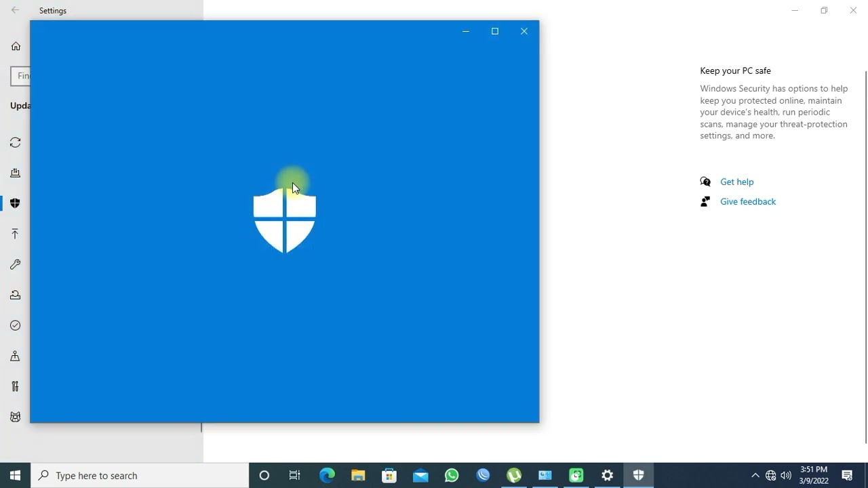Open Cortana from the taskbar
The width and height of the screenshot is (868, 488).
pos(264,475)
